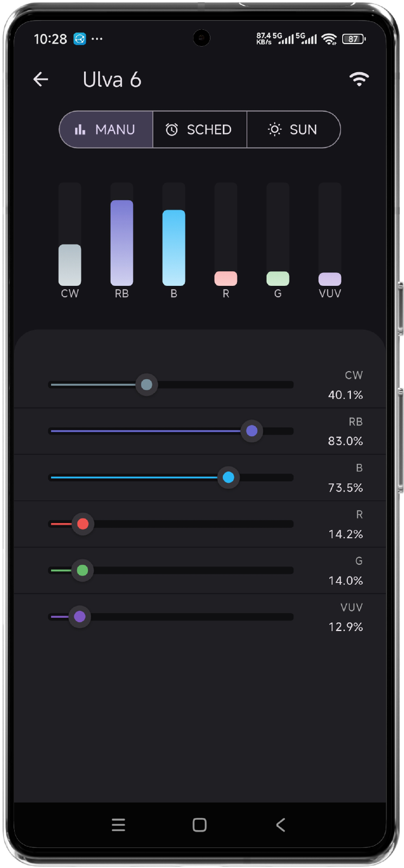Tap the back arrow beside Ulva 6
Screen dimensions: 404x868
[x=41, y=79]
